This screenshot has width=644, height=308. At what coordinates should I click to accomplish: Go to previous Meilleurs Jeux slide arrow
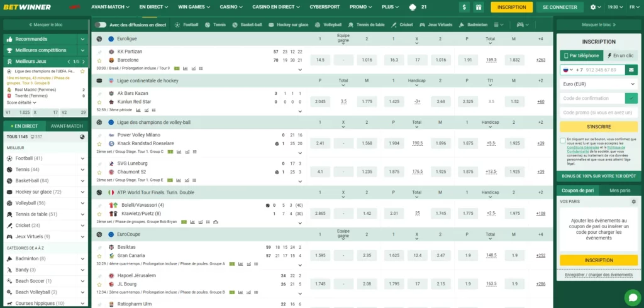[69, 62]
